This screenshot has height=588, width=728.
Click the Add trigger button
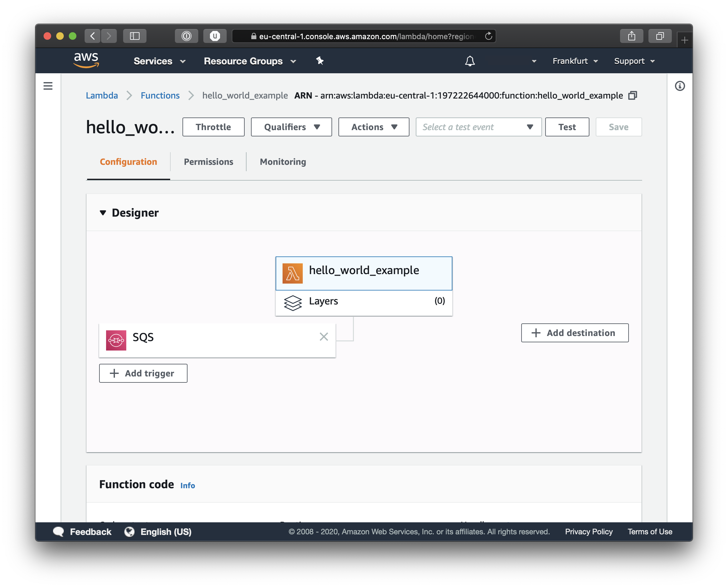tap(143, 373)
